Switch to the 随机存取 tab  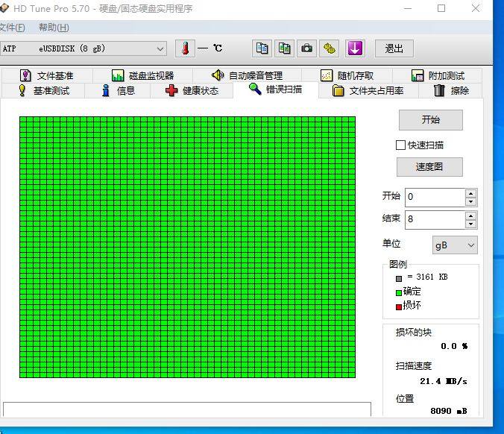coord(347,75)
